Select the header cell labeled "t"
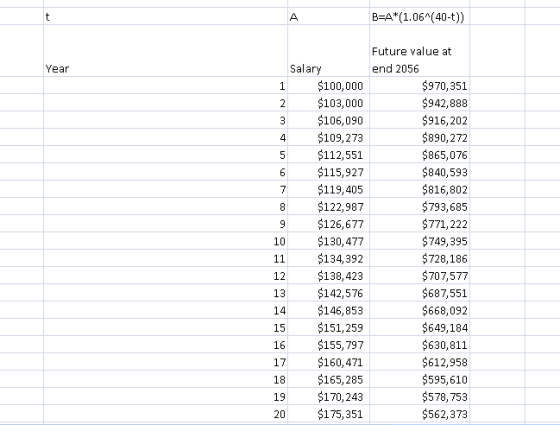560x425 pixels. [x=165, y=16]
